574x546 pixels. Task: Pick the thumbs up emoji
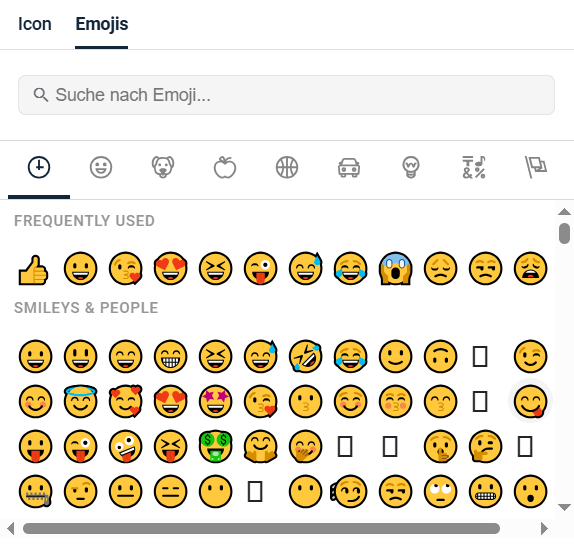[33, 270]
